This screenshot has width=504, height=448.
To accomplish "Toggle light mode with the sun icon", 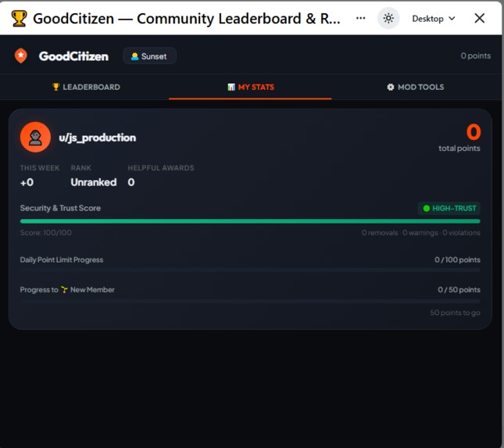I will [x=388, y=18].
